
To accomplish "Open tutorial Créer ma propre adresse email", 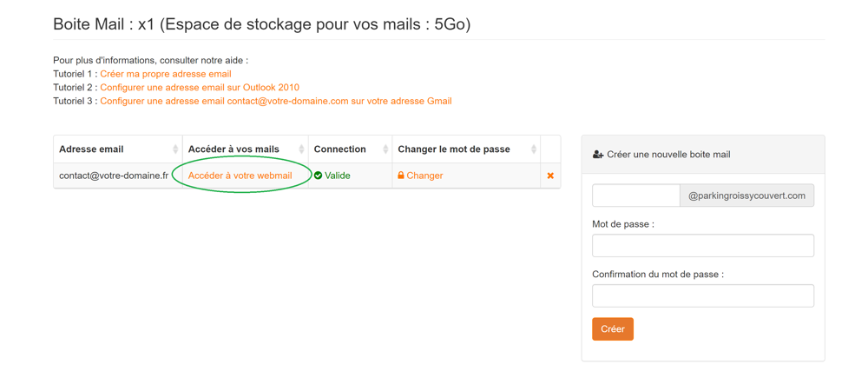I will 165,74.
